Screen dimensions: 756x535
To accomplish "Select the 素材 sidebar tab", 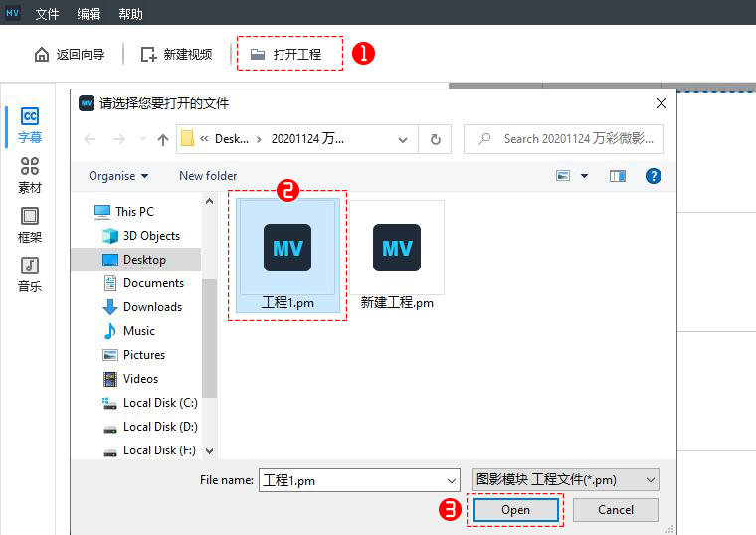I will (x=30, y=175).
